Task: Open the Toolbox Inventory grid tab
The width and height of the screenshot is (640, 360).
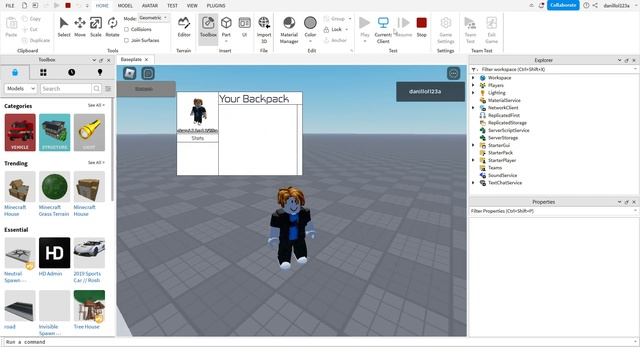Action: click(43, 72)
